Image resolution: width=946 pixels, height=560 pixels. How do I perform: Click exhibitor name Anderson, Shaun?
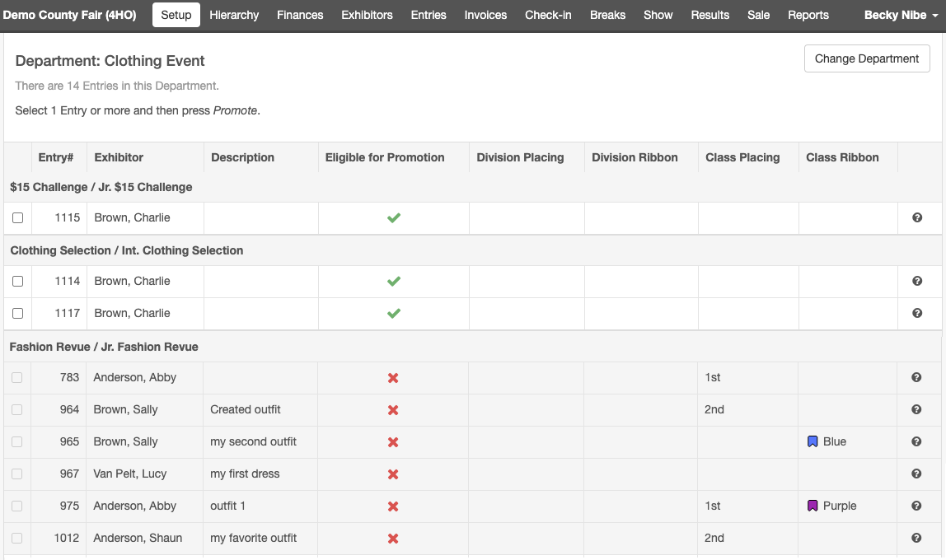click(x=138, y=538)
